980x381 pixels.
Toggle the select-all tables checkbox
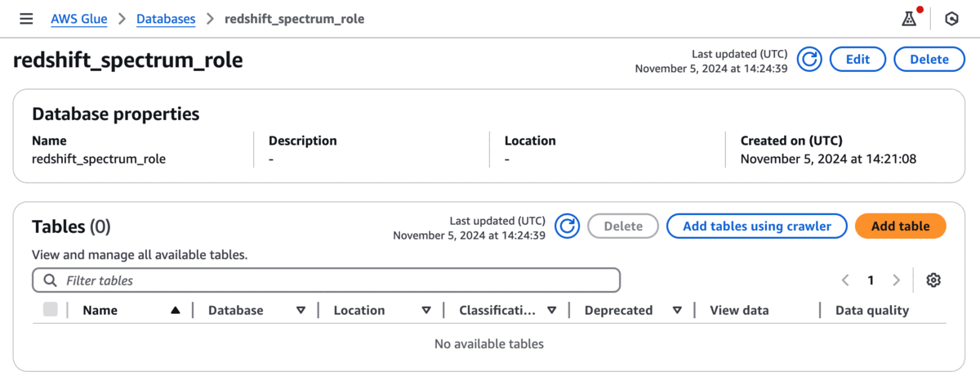51,310
